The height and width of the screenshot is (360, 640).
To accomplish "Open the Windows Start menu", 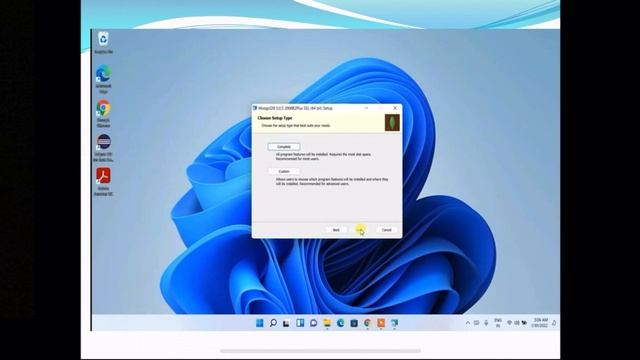I will (x=260, y=323).
